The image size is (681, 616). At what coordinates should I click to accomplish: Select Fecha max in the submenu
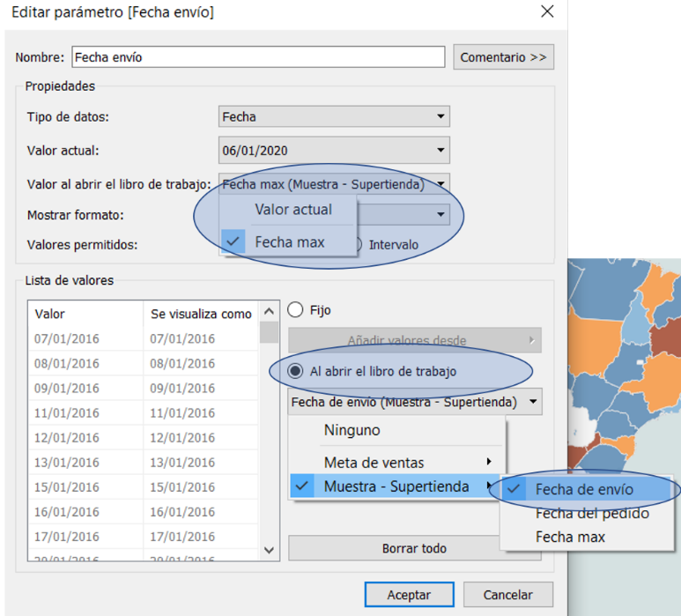point(570,537)
